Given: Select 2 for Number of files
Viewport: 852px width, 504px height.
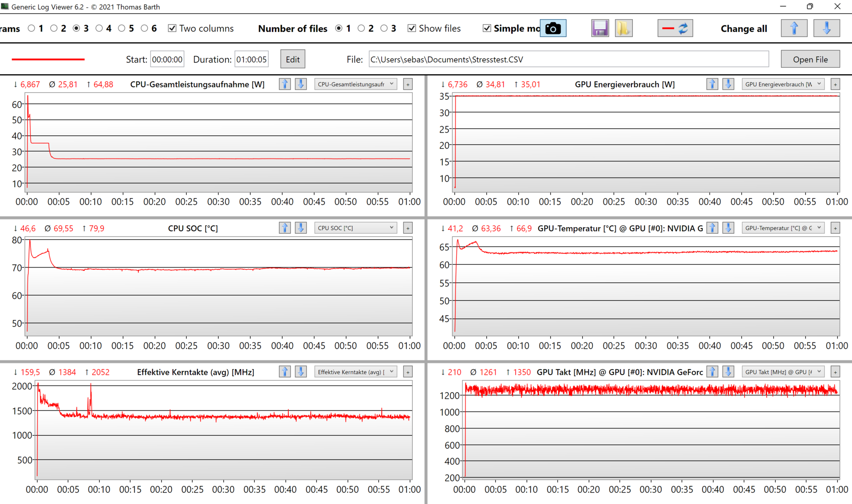Looking at the screenshot, I should click(x=361, y=28).
